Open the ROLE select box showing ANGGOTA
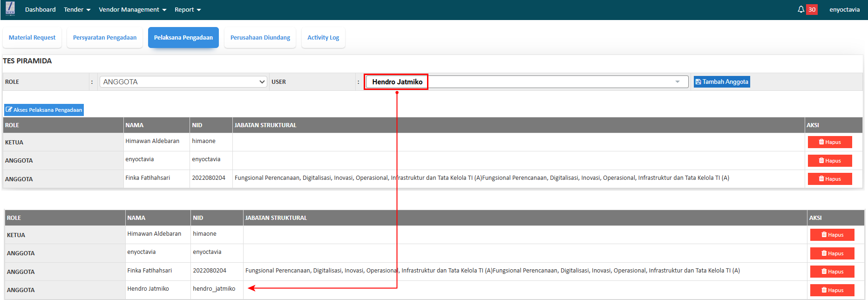This screenshot has width=868, height=300. tap(183, 82)
